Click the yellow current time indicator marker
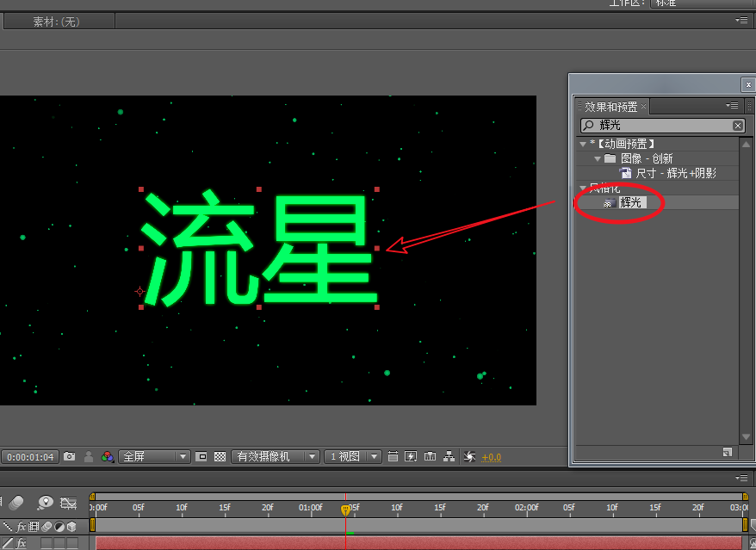This screenshot has height=550, width=756. 345,510
